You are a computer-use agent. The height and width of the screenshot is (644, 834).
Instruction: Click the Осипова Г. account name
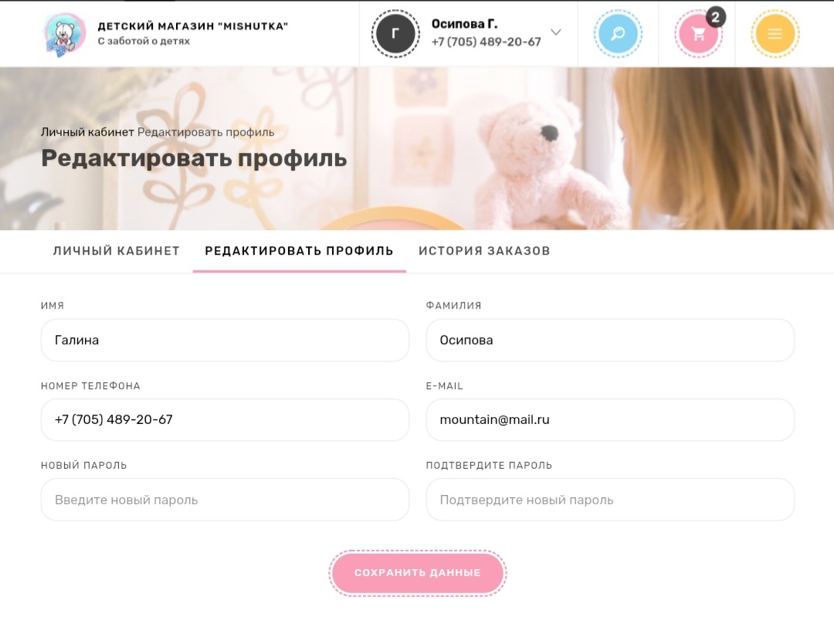pyautogui.click(x=464, y=24)
